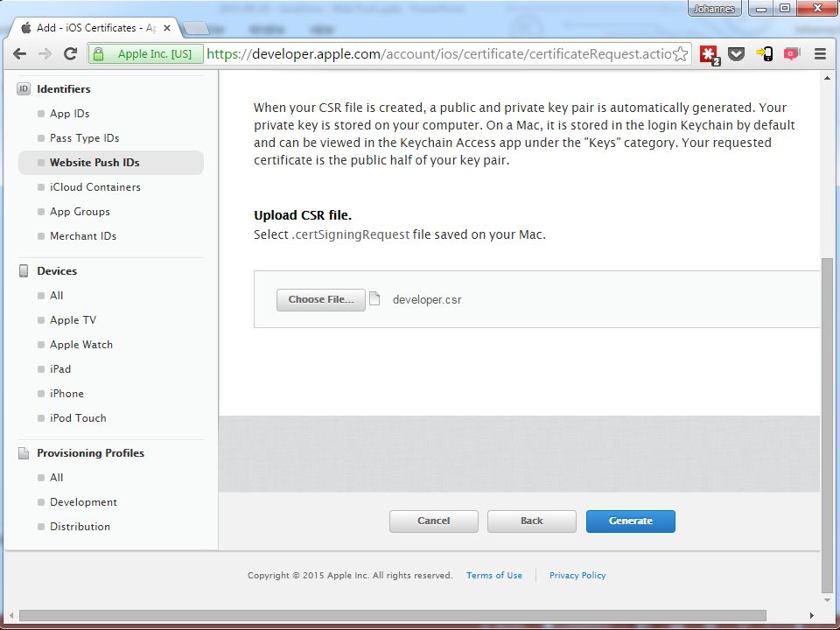Click the Copyright 2015 Apple Inc. text
The height and width of the screenshot is (630, 840).
coord(350,576)
